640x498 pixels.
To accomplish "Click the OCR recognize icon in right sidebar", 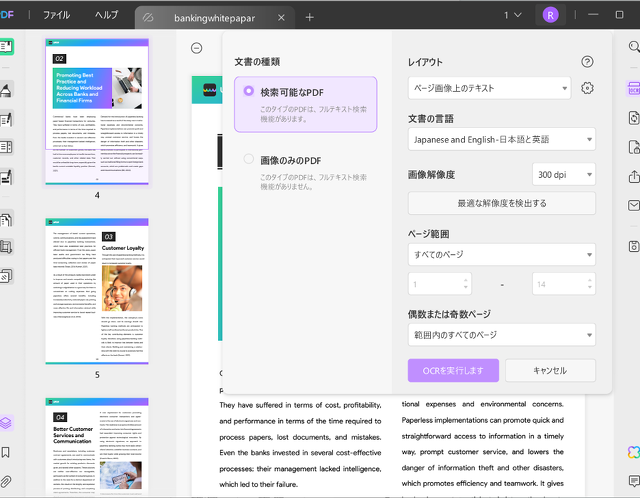I will pos(632,88).
